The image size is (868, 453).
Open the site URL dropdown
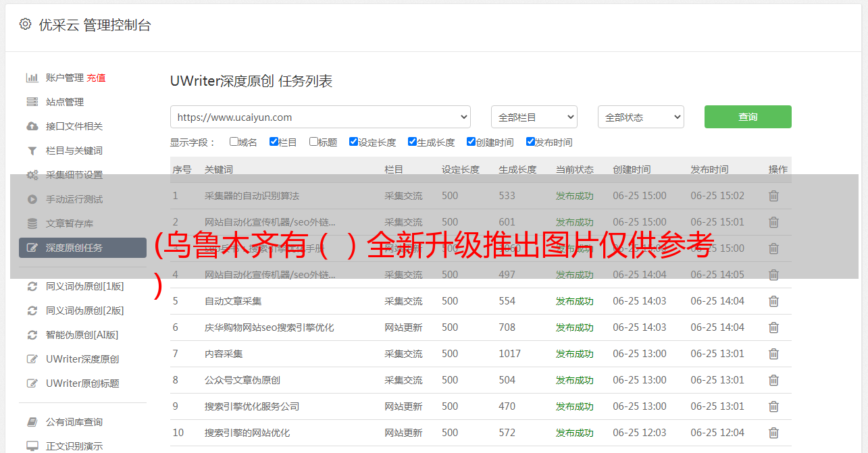(x=320, y=117)
